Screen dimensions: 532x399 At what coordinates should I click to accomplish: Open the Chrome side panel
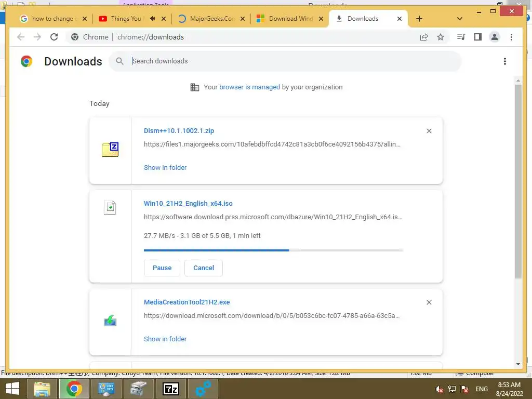pos(478,37)
